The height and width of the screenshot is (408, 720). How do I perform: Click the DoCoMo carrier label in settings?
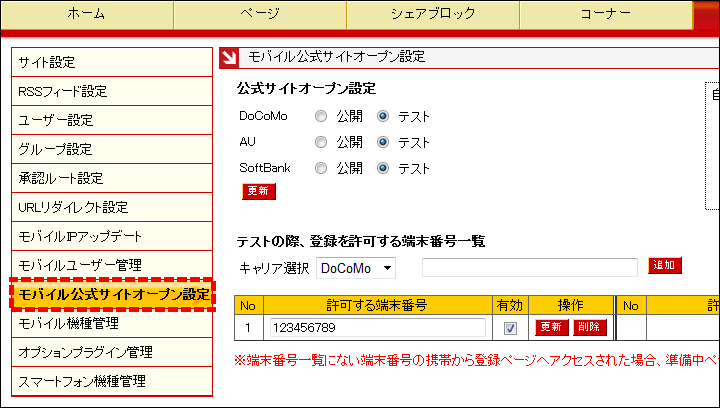pos(264,116)
